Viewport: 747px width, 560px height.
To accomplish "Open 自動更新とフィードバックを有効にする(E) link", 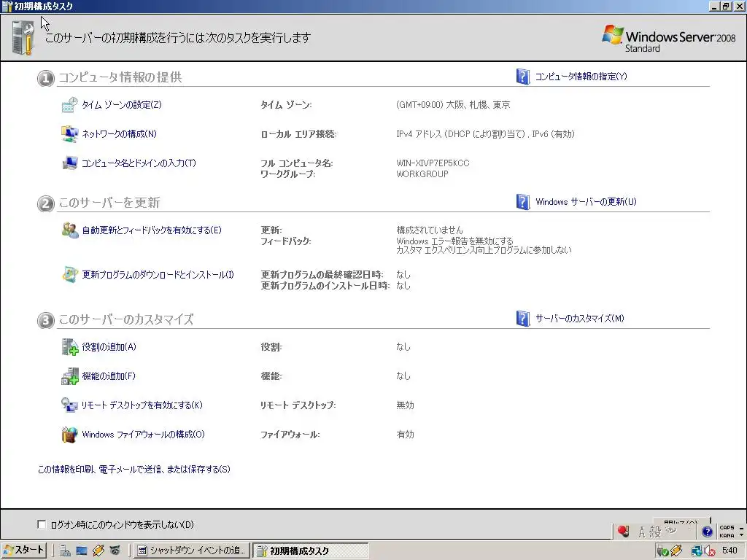I will click(152, 230).
